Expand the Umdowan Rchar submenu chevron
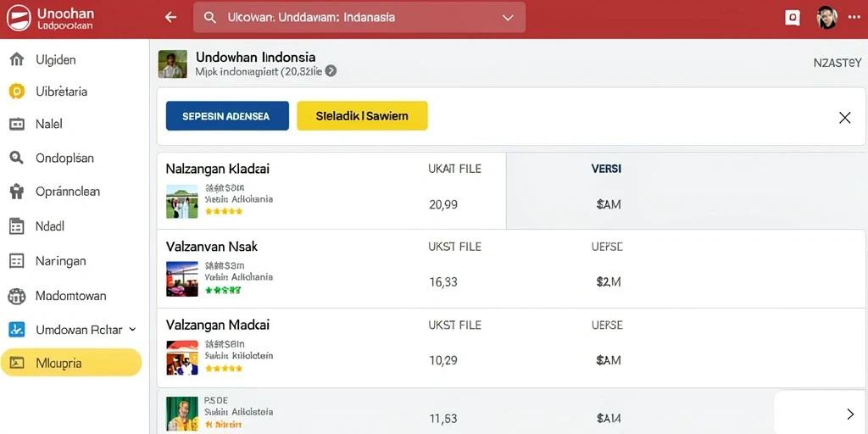The height and width of the screenshot is (434, 868). pos(132,330)
